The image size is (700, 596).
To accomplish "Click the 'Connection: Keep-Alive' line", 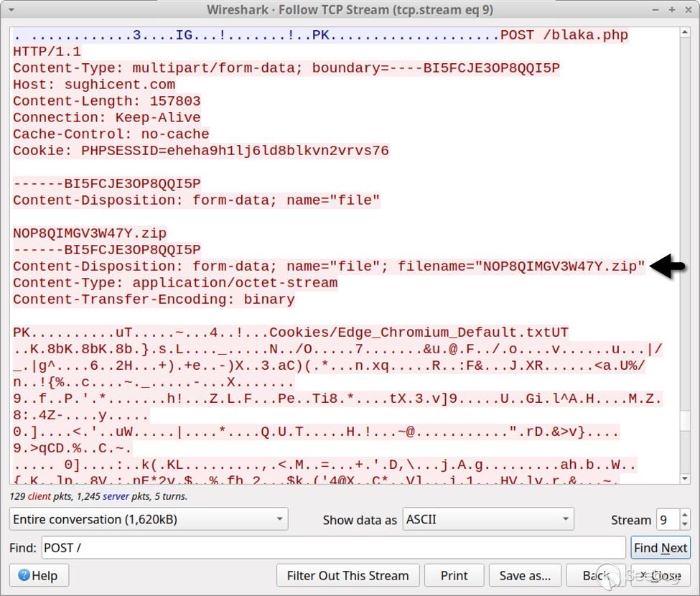I will tap(107, 118).
